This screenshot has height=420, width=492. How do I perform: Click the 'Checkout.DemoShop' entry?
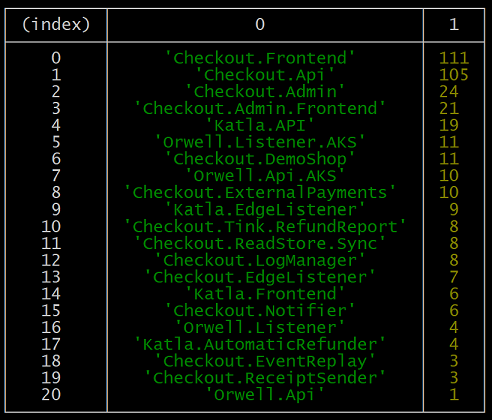point(260,159)
